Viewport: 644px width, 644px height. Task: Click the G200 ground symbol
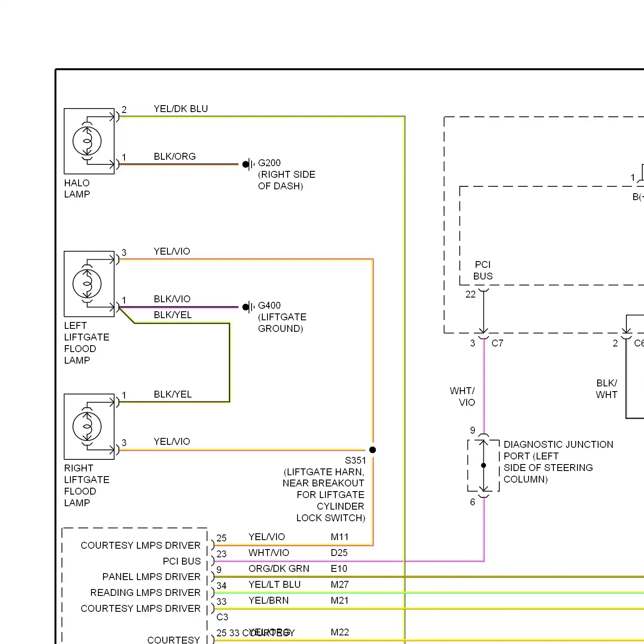coord(249,164)
